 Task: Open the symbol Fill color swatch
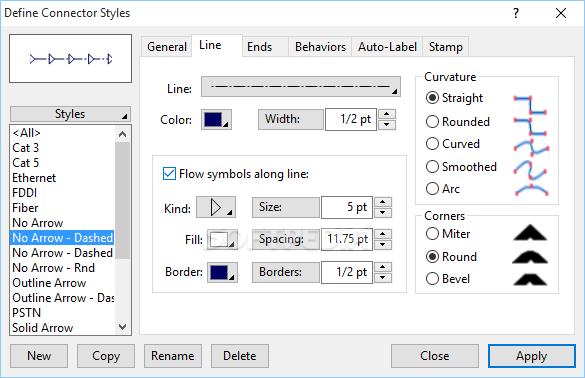[222, 239]
